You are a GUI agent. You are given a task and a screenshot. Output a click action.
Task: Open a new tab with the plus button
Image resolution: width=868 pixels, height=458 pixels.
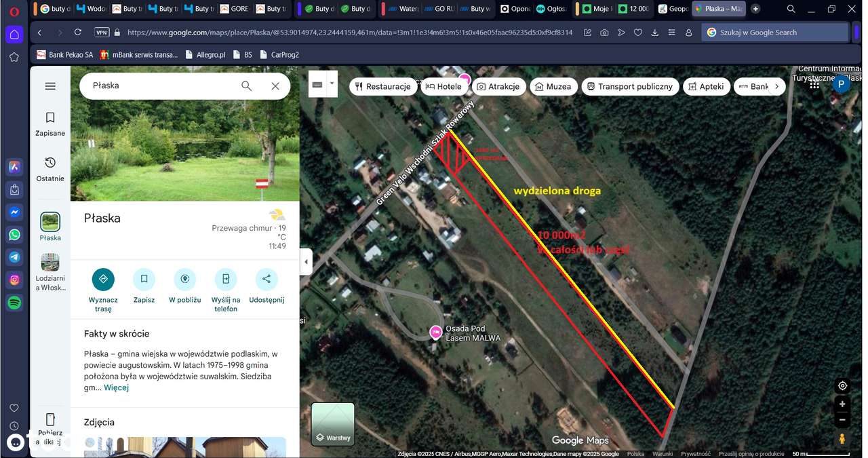(755, 9)
